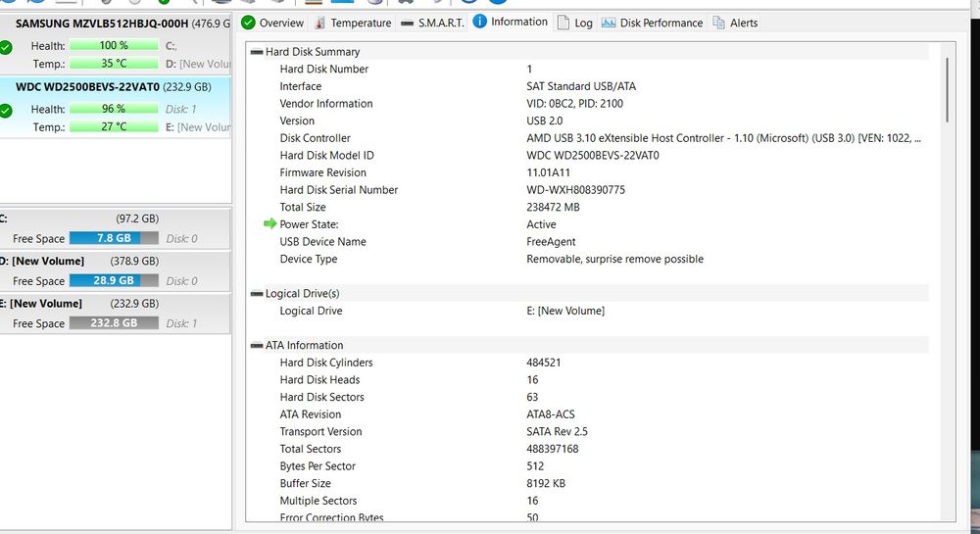Click the Samsung 100 % health bar

click(x=114, y=46)
